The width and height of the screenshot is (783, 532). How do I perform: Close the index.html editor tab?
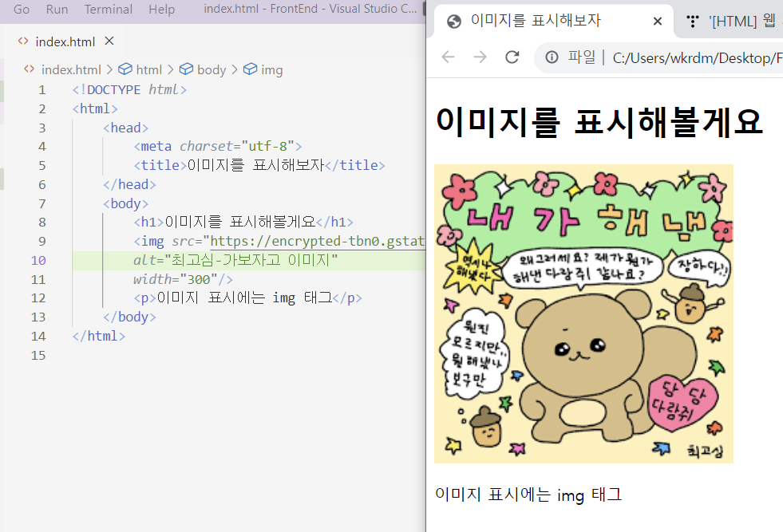tap(109, 41)
